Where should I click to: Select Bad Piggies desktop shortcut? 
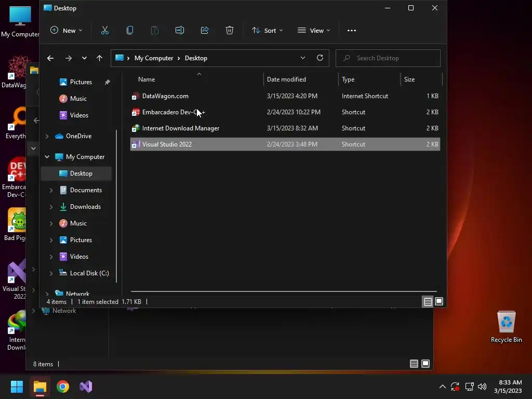pos(16,224)
